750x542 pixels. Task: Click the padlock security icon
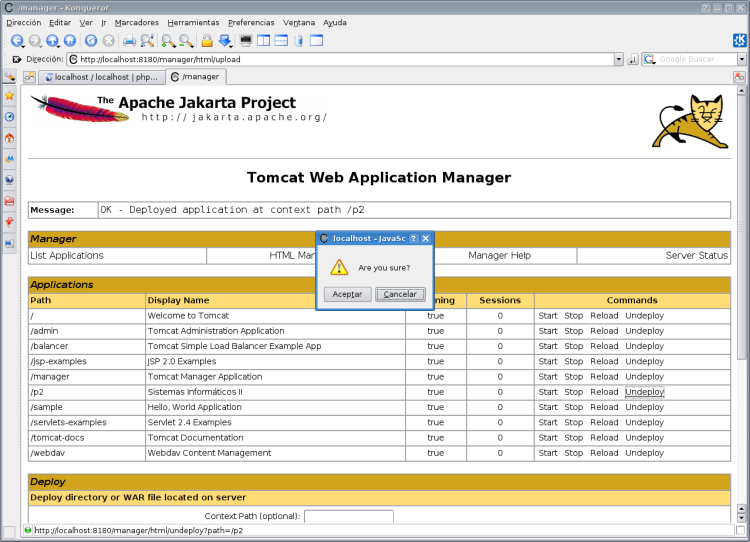tap(207, 41)
